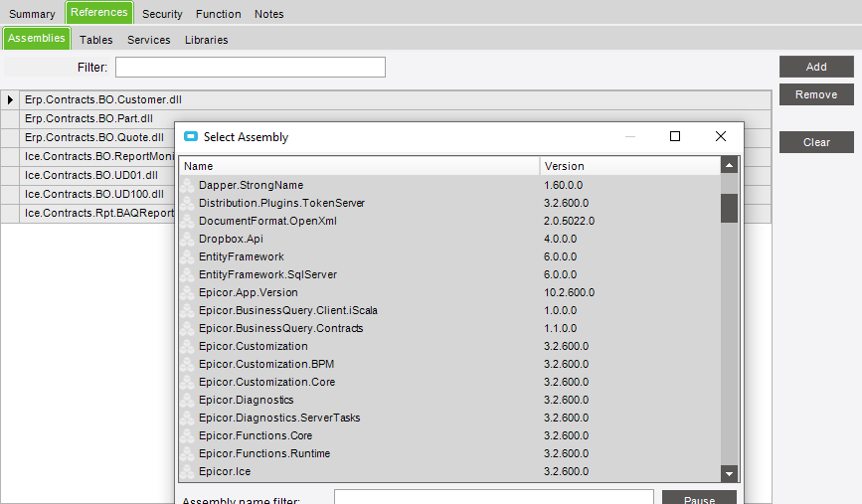Click the assembly icon beside DocumentFormat.OpenXml
This screenshot has width=862, height=504.
coord(188,221)
